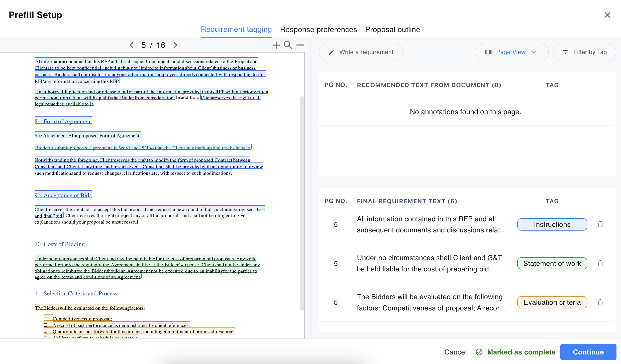Delete the Statement of work requirement
The height and width of the screenshot is (364, 621).
tap(600, 263)
